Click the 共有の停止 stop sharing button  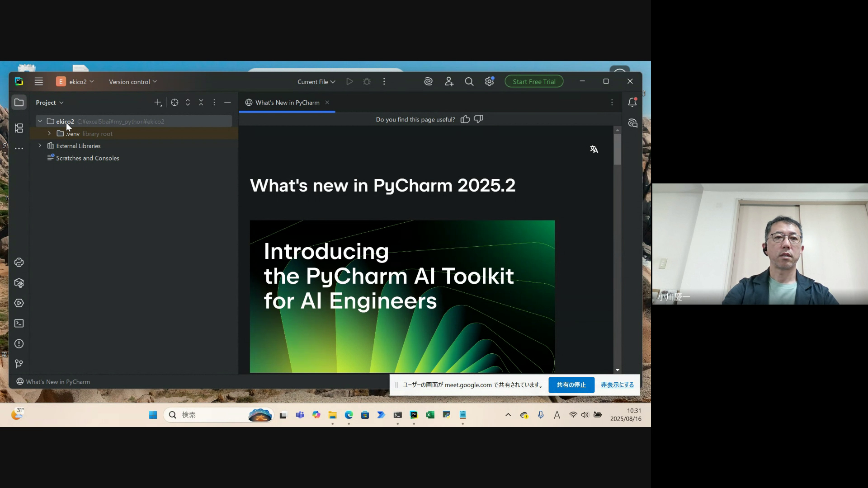tap(571, 385)
